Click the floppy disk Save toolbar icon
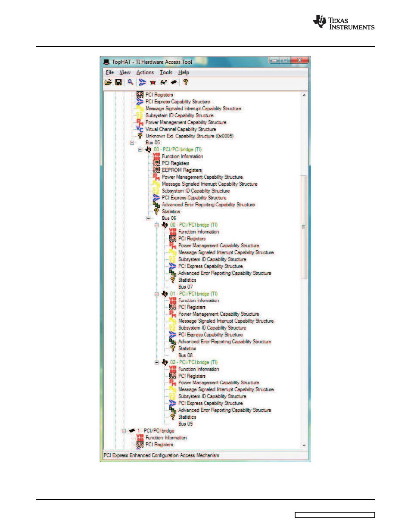The image size is (411, 532). 118,82
